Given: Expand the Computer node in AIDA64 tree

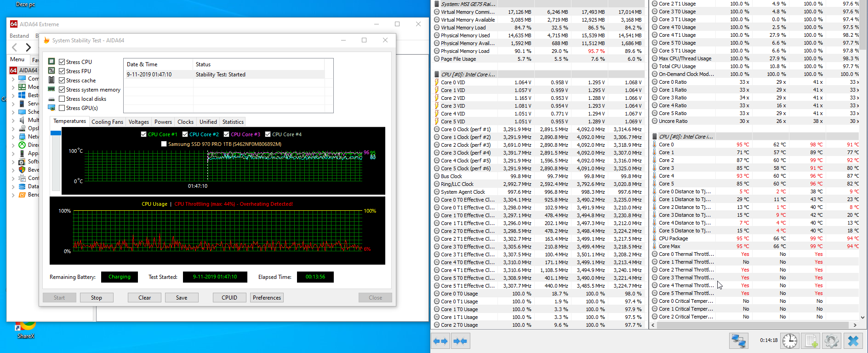Looking at the screenshot, I should [13, 79].
